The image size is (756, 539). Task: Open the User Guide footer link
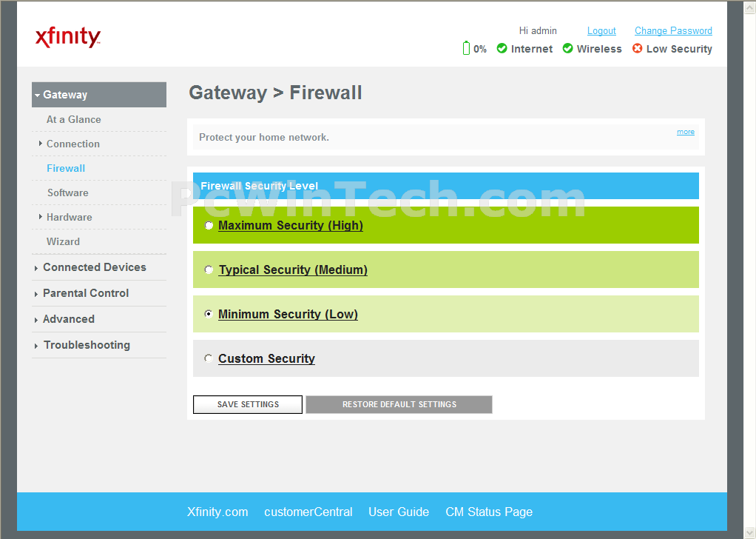[x=399, y=512]
